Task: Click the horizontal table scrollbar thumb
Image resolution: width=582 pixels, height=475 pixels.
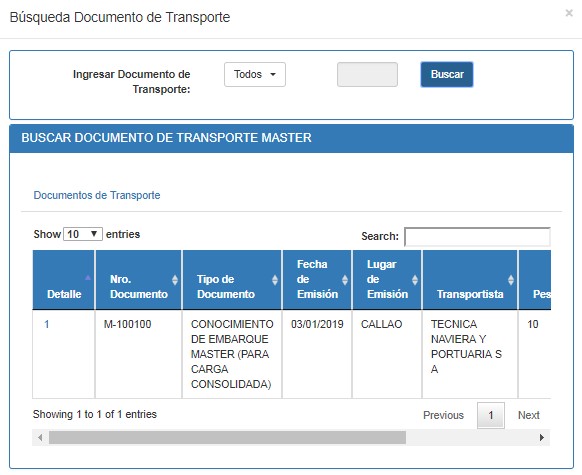Action: 227,438
